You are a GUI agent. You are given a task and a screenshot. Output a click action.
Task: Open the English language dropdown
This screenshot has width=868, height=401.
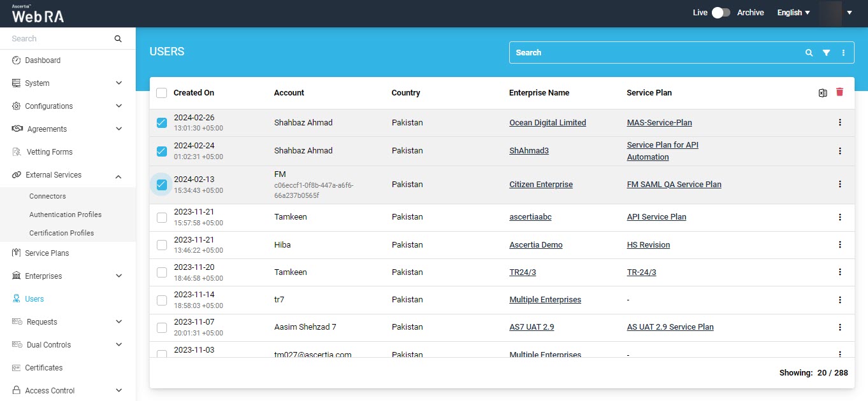pos(793,13)
